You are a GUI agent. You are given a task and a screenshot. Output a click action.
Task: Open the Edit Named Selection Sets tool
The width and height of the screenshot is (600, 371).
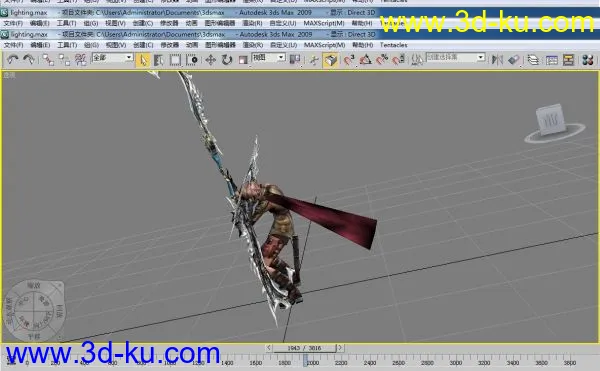[x=417, y=60]
